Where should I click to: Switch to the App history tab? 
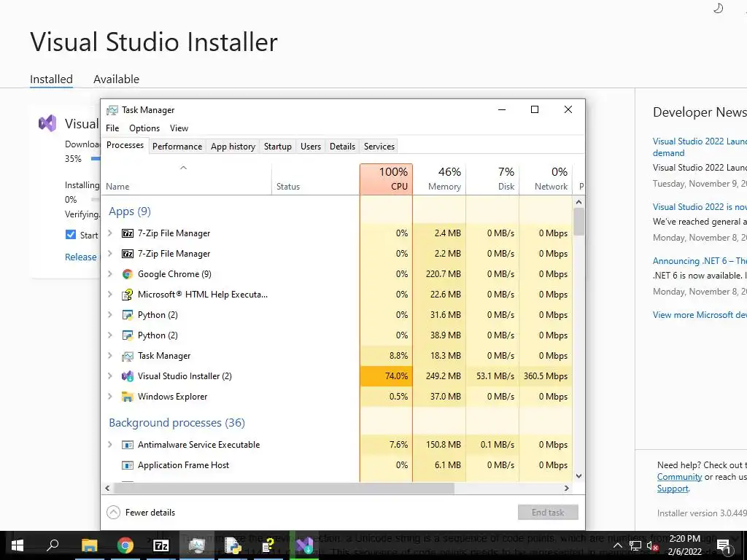[x=233, y=147]
